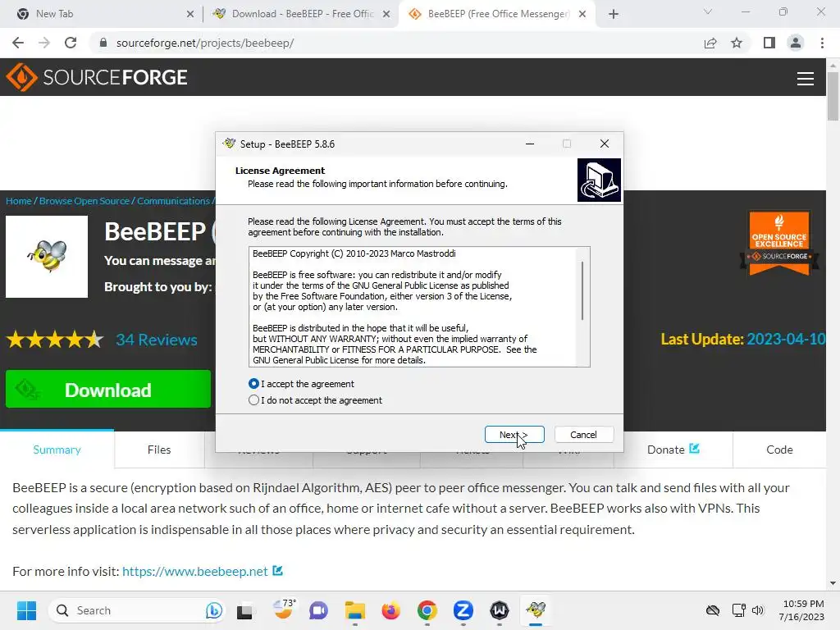This screenshot has width=840, height=630.
Task: Share this page icon
Action: point(710,43)
